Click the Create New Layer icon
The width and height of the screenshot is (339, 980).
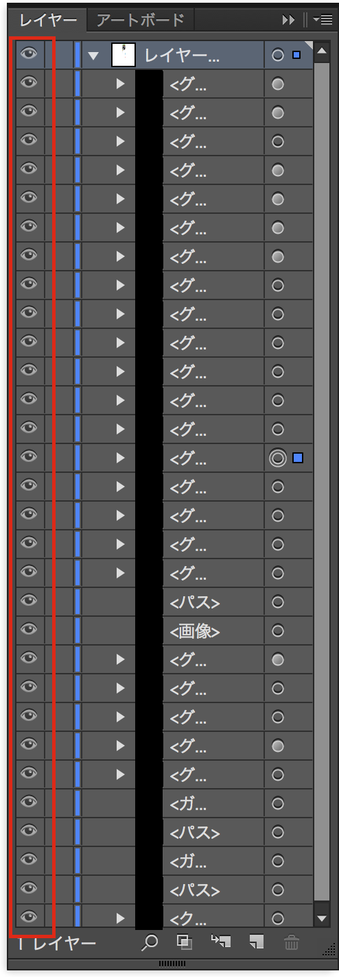[257, 942]
